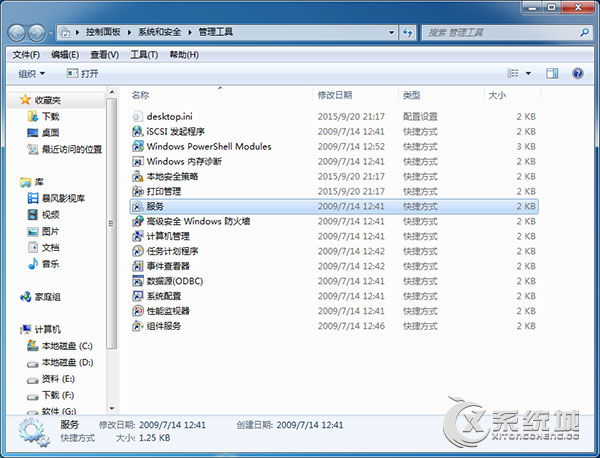
Task: Click the Windows 内存诊断 icon
Action: pyautogui.click(x=137, y=161)
